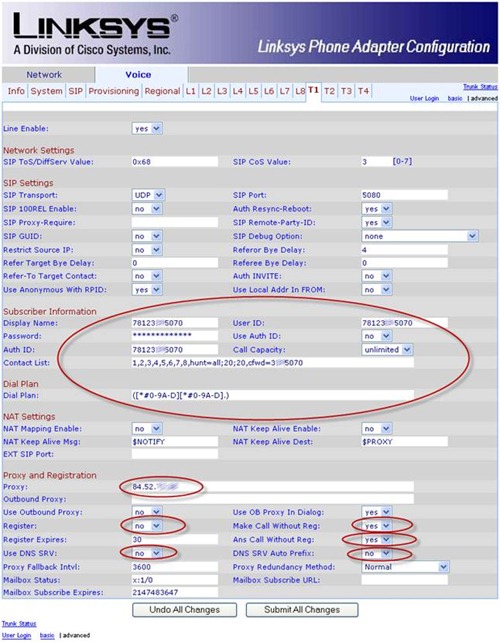Open the Use Auth ID dropdown
500x642 pixels.
coord(377,336)
